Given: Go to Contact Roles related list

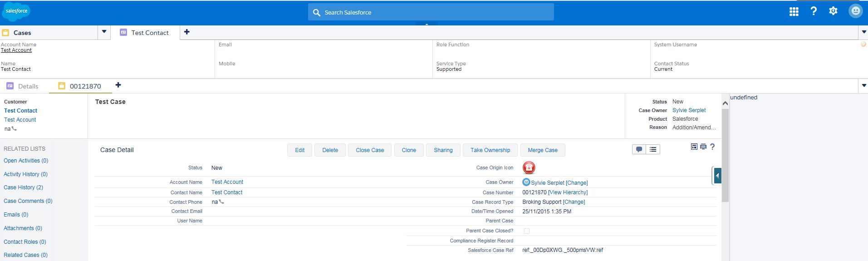Looking at the screenshot, I should point(25,242).
